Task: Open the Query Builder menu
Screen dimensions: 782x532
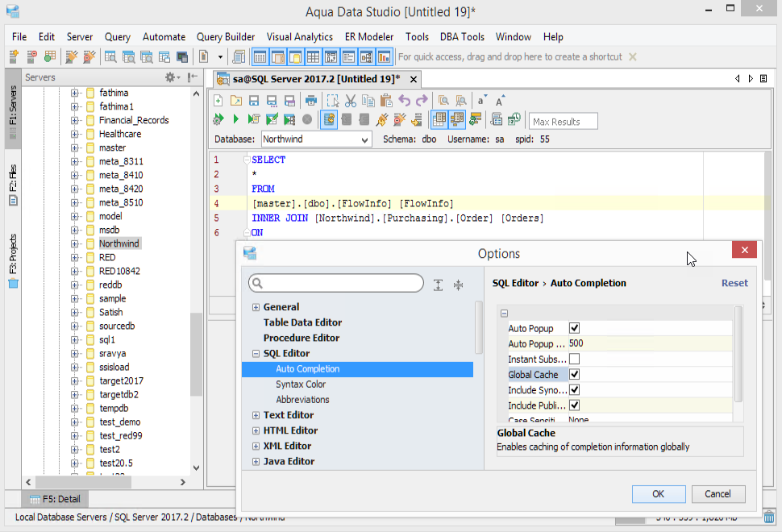Action: click(226, 37)
